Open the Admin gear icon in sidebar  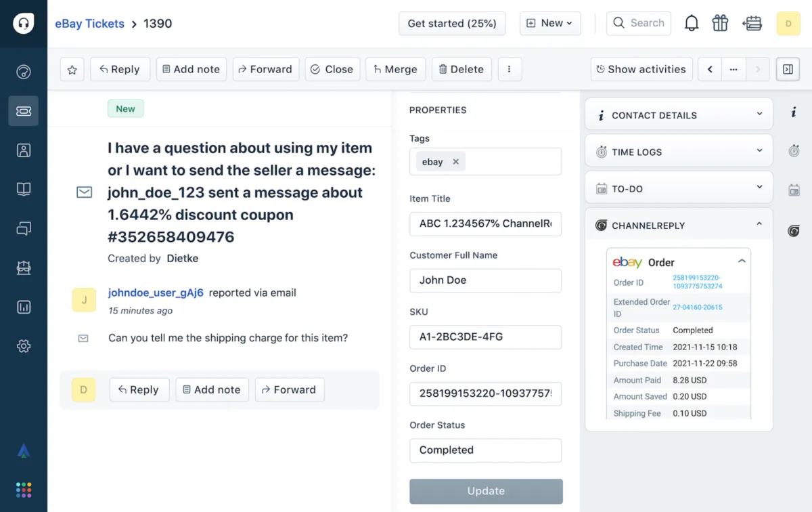click(24, 346)
